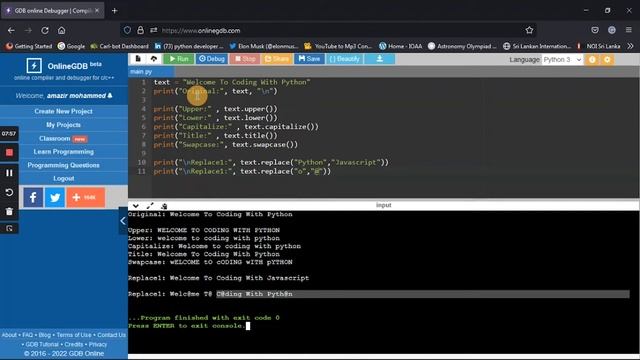Open Create New Project
The height and width of the screenshot is (360, 640).
click(63, 111)
